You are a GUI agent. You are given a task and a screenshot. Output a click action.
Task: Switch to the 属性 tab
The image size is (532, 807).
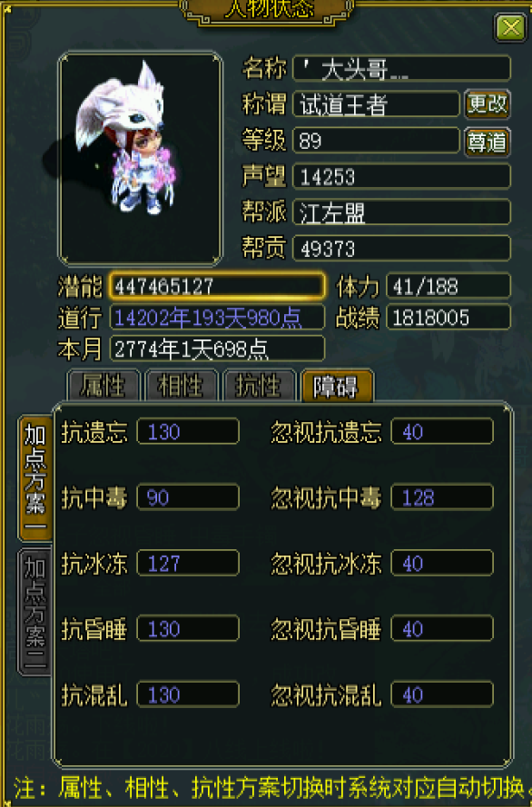pyautogui.click(x=103, y=385)
